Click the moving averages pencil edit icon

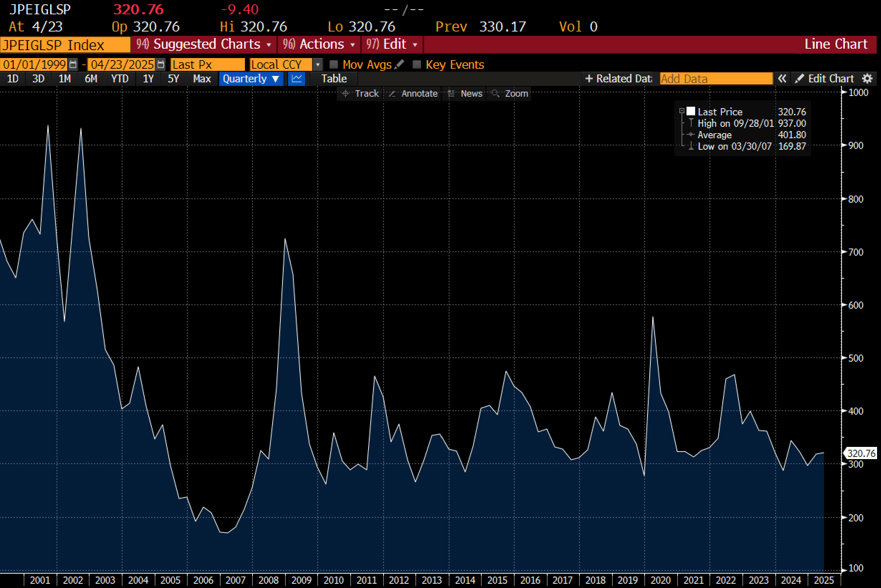399,64
